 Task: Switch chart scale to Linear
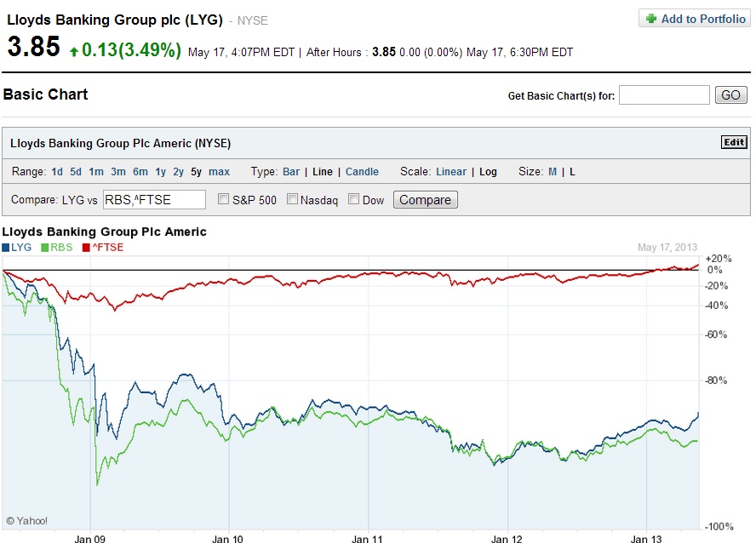[x=451, y=172]
